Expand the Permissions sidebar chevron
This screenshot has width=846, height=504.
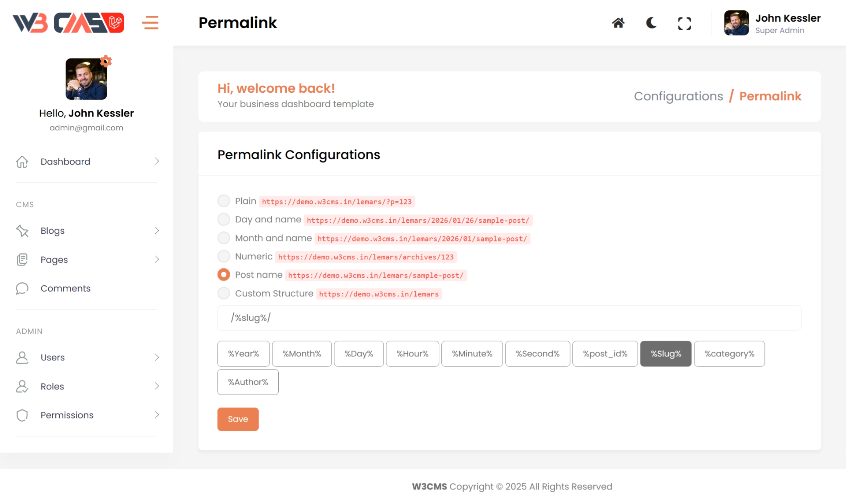[x=157, y=415]
